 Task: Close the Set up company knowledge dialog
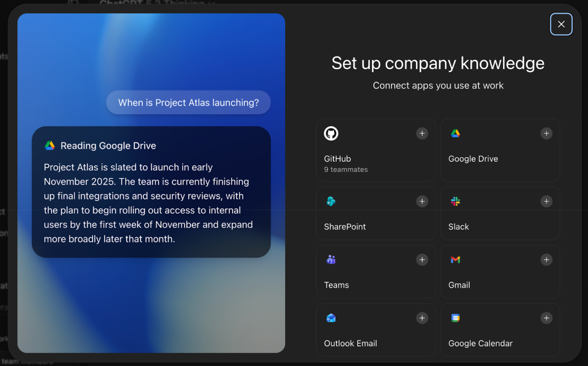561,24
